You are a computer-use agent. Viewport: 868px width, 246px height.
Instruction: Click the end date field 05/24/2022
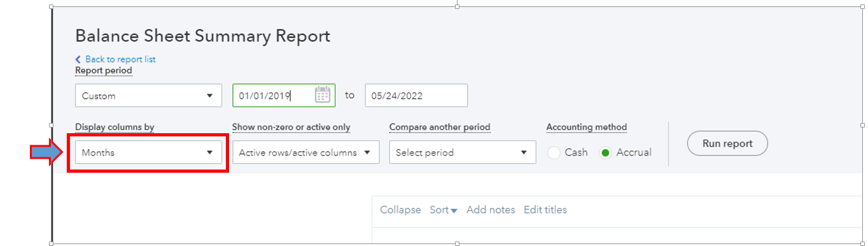point(416,96)
